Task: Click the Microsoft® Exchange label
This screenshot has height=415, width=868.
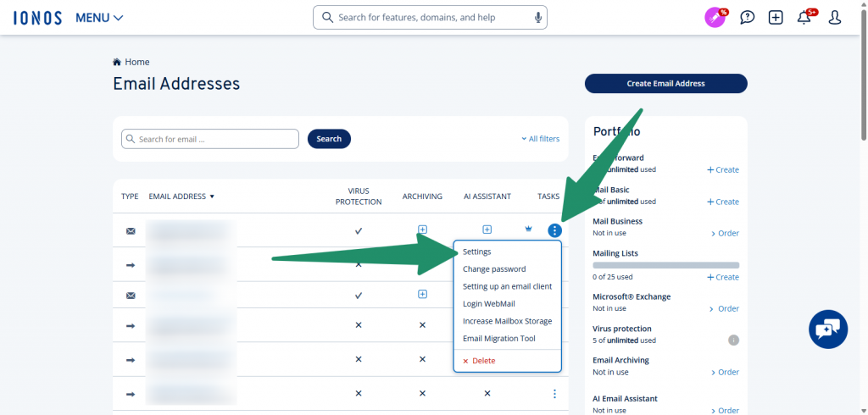Action: 632,296
